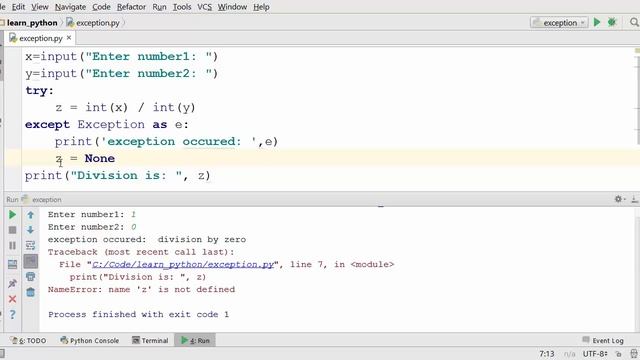640x360 pixels.
Task: Open Run panel settings gear
Action: (619, 199)
